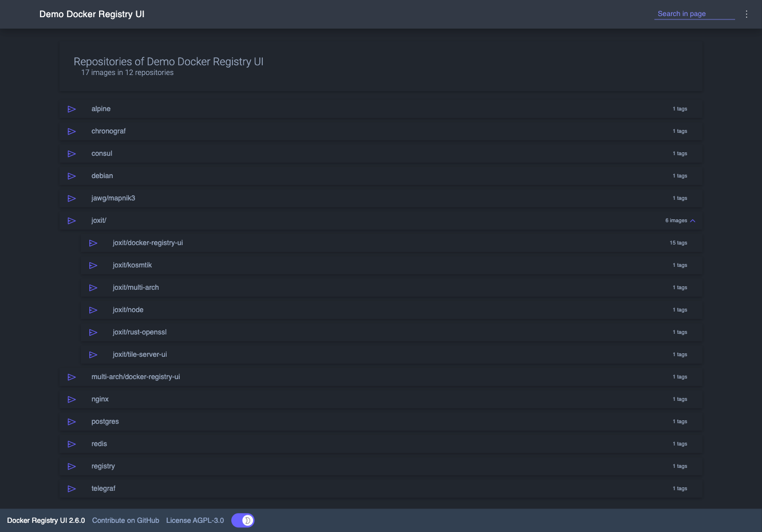Click the arrow icon for joxit/kosmtik

pos(93,265)
